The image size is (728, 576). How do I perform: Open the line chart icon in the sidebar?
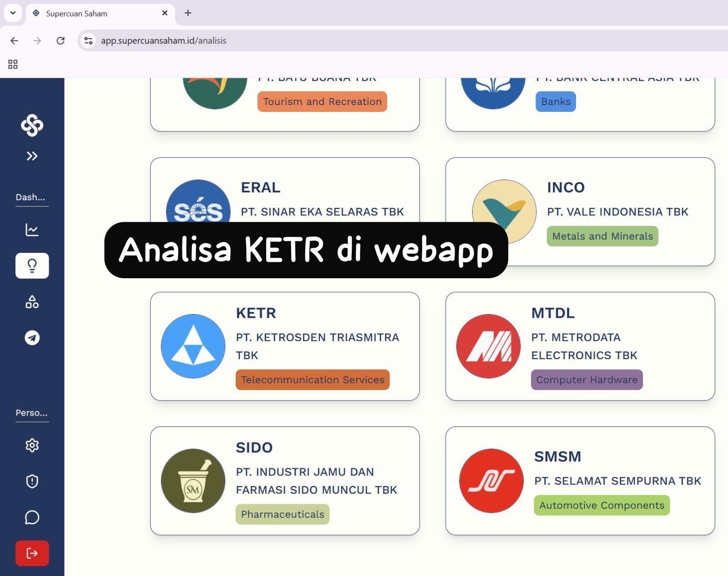pyautogui.click(x=32, y=230)
